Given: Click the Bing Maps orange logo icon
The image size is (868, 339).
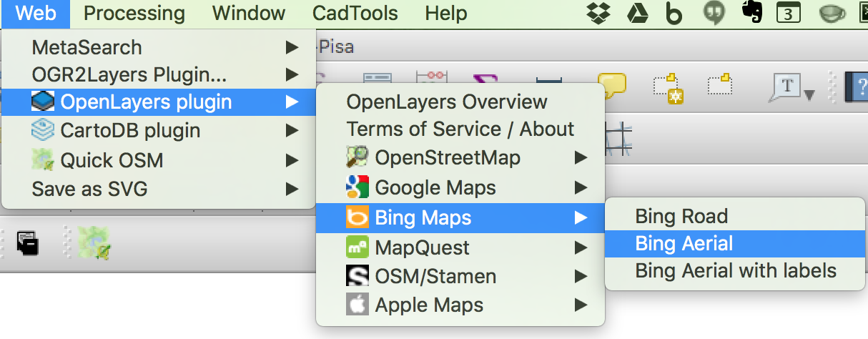Looking at the screenshot, I should tap(357, 217).
